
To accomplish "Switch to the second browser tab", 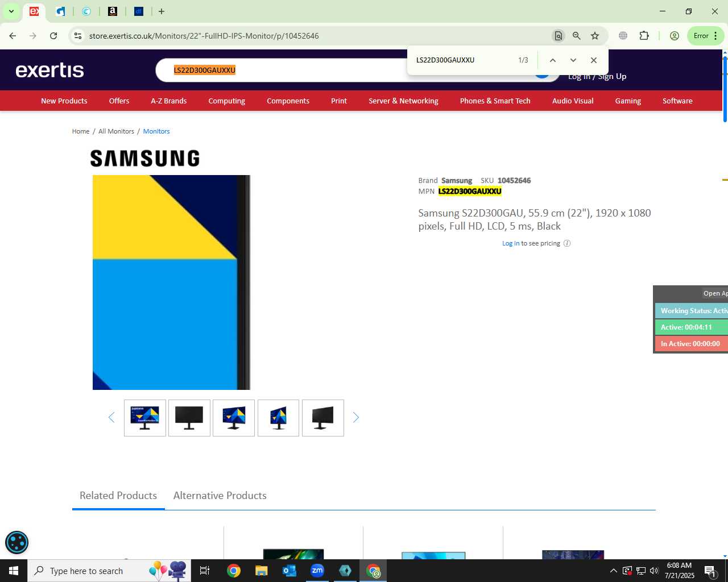I will (x=60, y=11).
